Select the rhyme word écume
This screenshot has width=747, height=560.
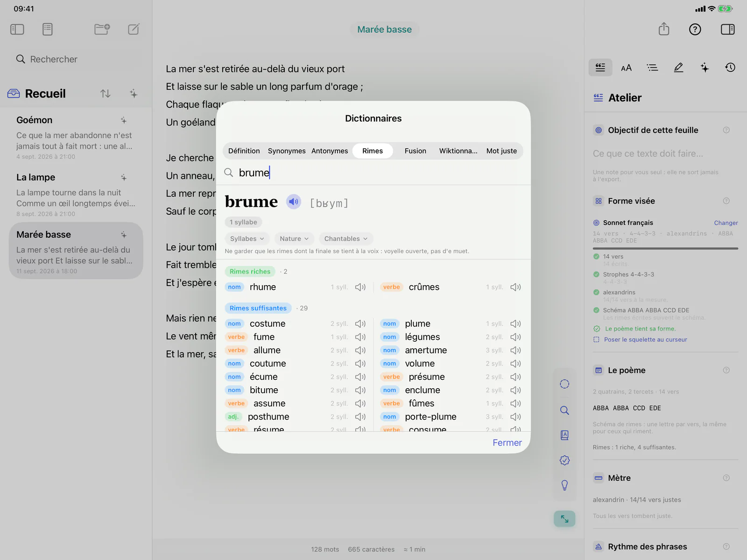(263, 377)
